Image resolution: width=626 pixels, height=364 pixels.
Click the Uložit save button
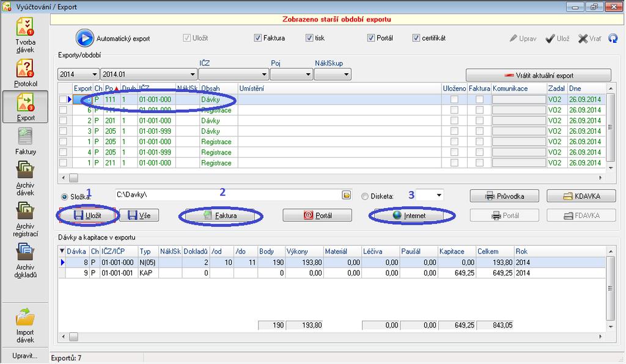[88, 216]
